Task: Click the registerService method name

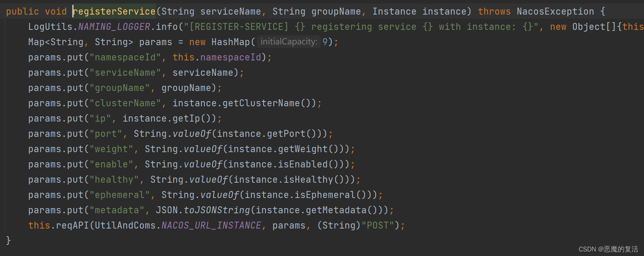Action: pyautogui.click(x=114, y=11)
